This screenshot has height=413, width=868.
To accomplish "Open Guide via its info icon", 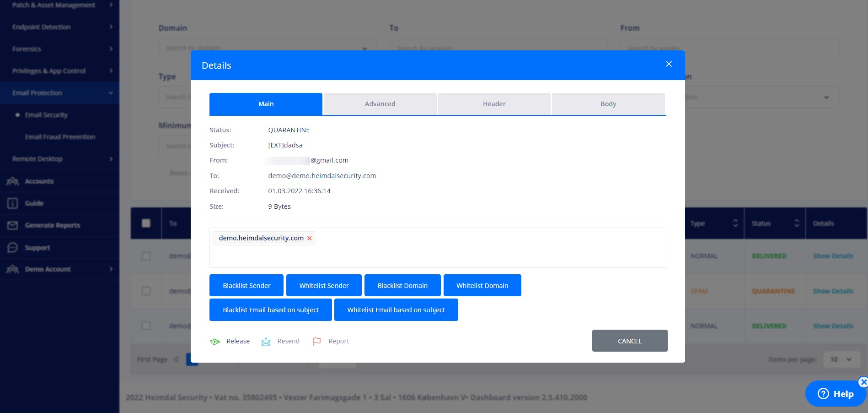I will [x=12, y=203].
